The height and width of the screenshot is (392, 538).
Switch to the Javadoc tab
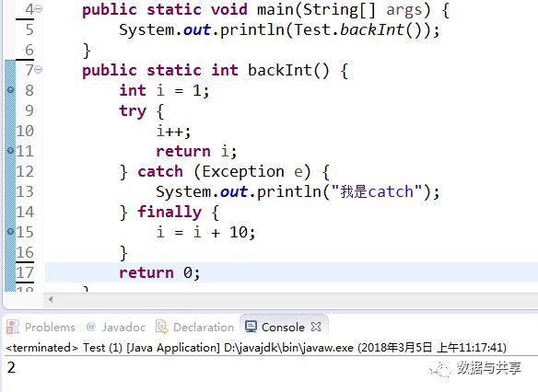click(116, 328)
